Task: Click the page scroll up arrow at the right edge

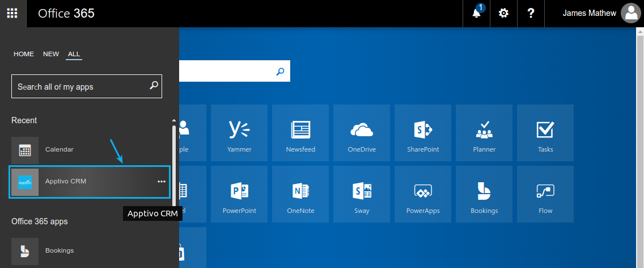Action: click(x=640, y=31)
